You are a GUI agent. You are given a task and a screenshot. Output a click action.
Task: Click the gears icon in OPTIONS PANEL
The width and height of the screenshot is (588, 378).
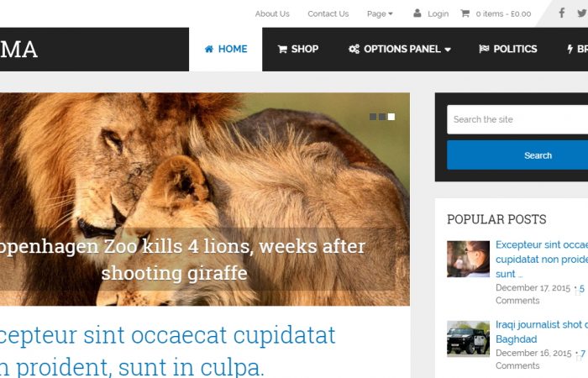pyautogui.click(x=354, y=49)
